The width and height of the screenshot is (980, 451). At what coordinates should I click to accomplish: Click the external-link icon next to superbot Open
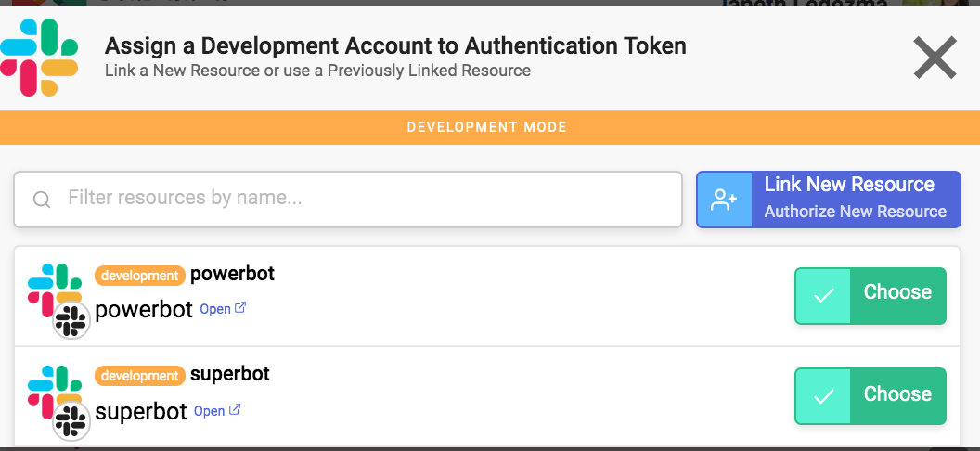pos(234,410)
